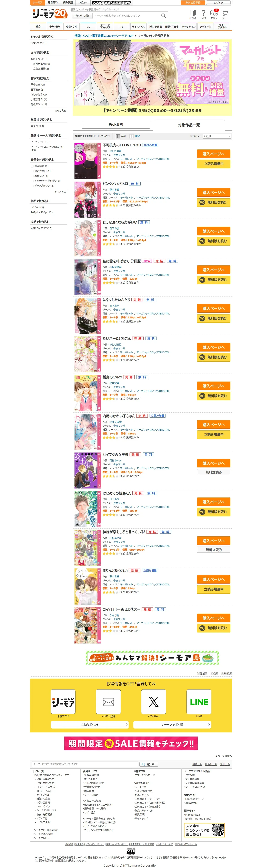
Task: Switch to the PickUP! tab
Action: [116, 125]
